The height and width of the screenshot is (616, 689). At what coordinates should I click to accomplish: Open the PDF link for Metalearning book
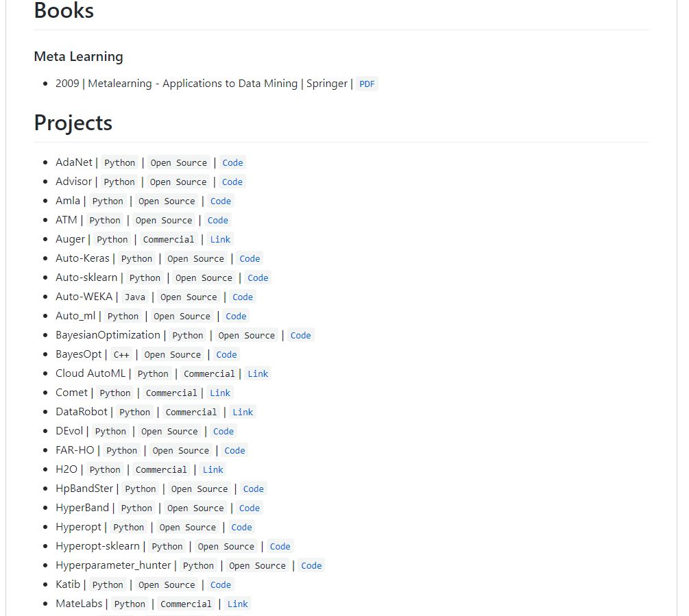pyautogui.click(x=367, y=84)
